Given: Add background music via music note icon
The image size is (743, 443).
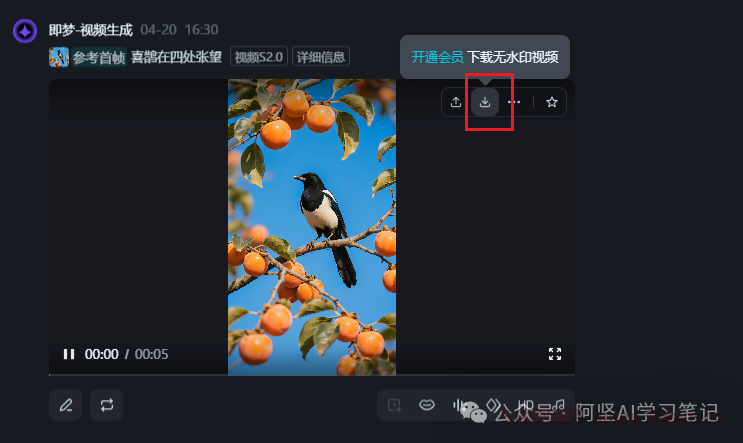Looking at the screenshot, I should pos(559,405).
